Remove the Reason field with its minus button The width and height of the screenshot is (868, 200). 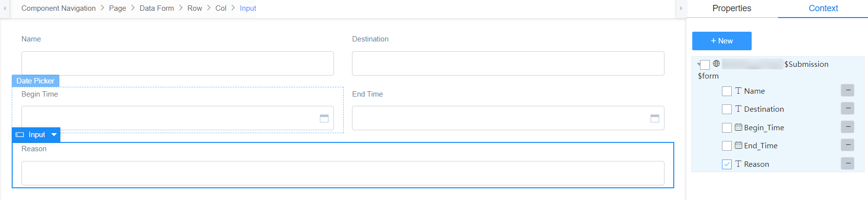(848, 163)
